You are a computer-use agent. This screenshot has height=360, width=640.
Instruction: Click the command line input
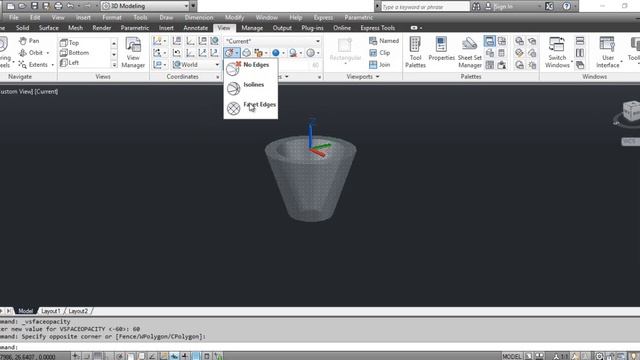pyautogui.click(x=320, y=347)
